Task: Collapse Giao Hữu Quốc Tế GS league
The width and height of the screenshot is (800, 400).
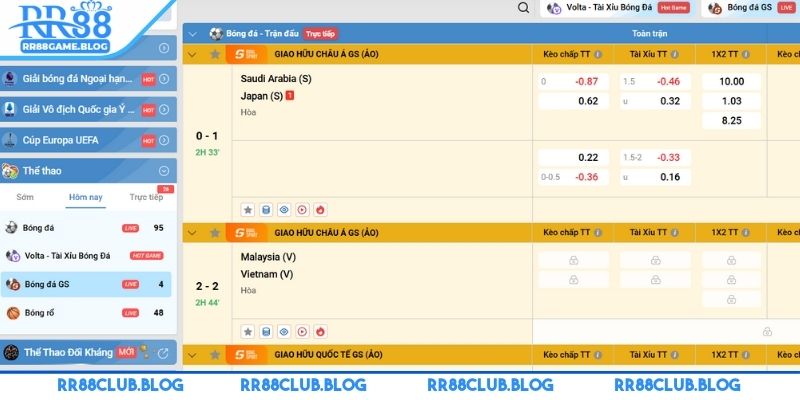Action: click(x=192, y=355)
